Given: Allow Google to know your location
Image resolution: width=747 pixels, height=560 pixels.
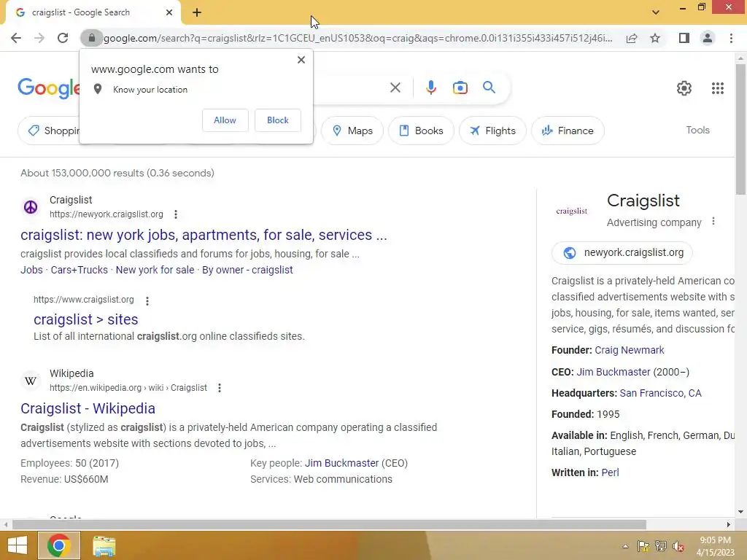Looking at the screenshot, I should [x=225, y=120].
